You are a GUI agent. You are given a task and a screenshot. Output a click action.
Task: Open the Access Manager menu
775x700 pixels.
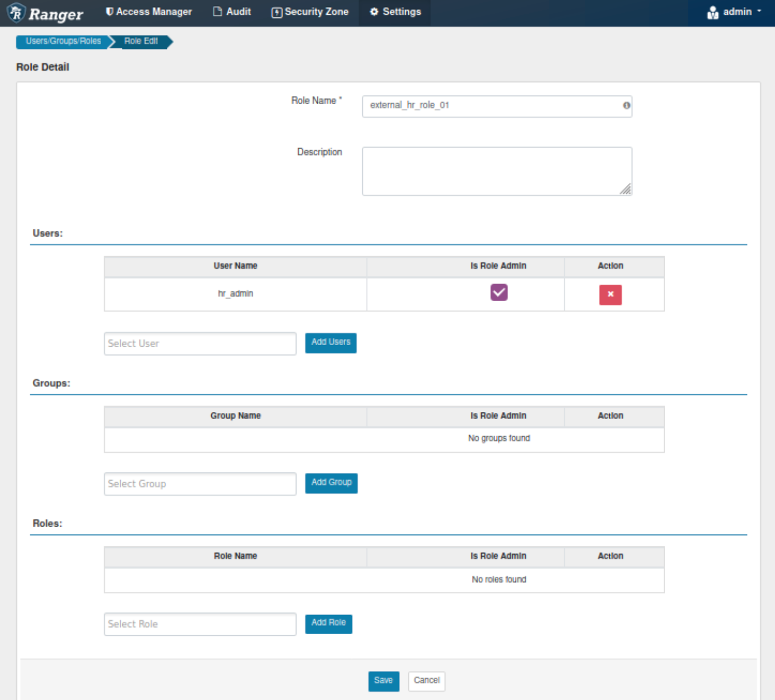[149, 12]
